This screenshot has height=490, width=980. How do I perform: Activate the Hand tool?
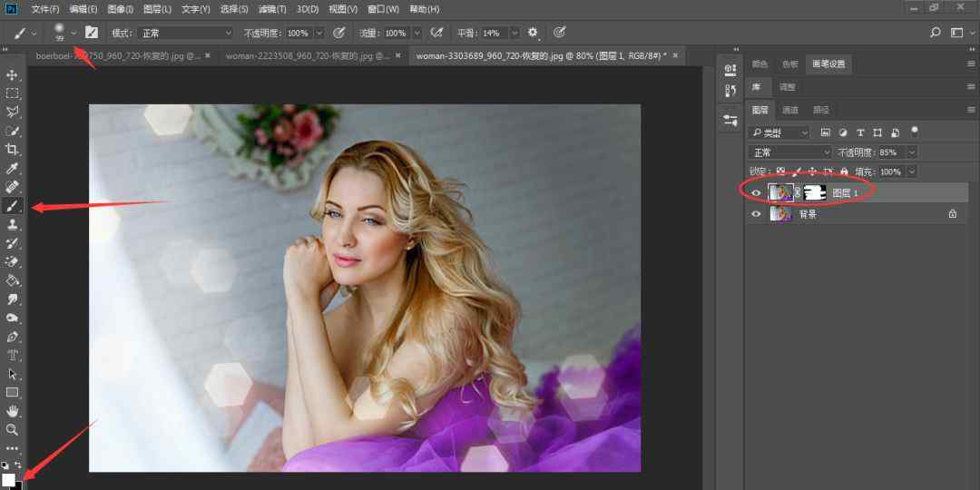13,411
